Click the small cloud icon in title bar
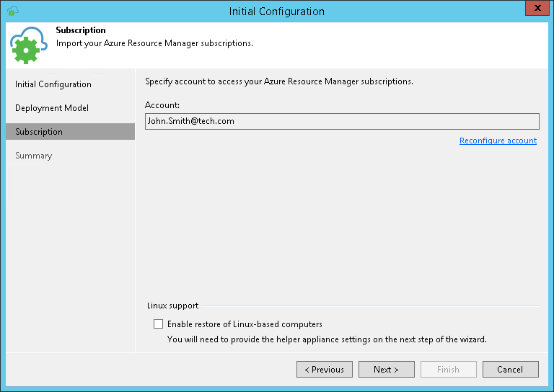 12,11
